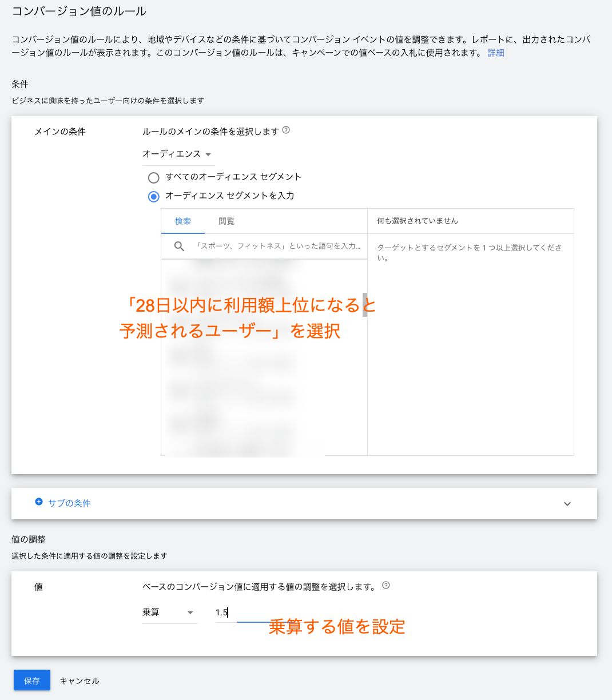Screen dimensions: 612x700
Task: Click the help icon beside the value adjustment description
Action: click(386, 586)
